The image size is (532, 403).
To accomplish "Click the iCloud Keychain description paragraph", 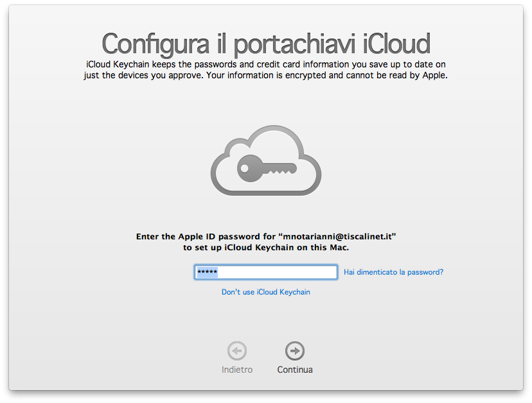I will click(265, 70).
